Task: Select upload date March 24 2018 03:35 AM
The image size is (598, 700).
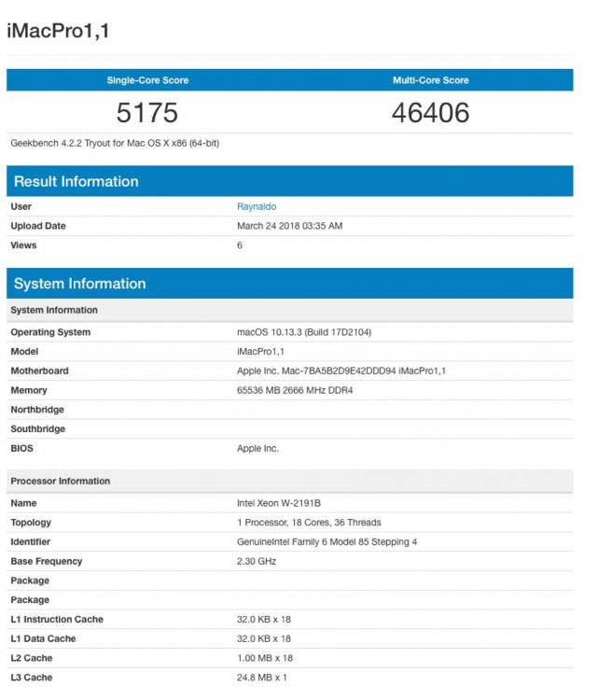Action: coord(289,226)
